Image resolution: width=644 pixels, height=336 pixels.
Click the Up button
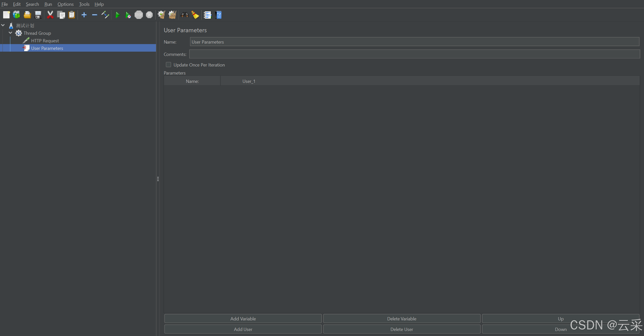click(561, 319)
